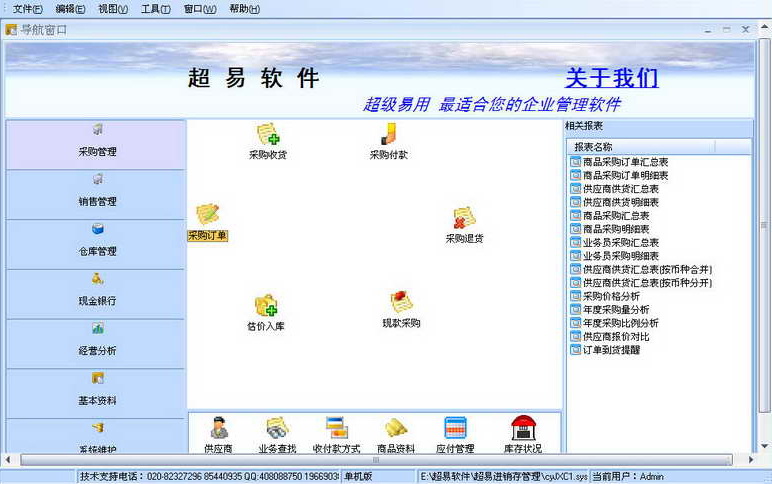Viewport: 772px width, 484px height.
Task: Switch to 仓库管理 warehouse module
Action: tap(96, 245)
